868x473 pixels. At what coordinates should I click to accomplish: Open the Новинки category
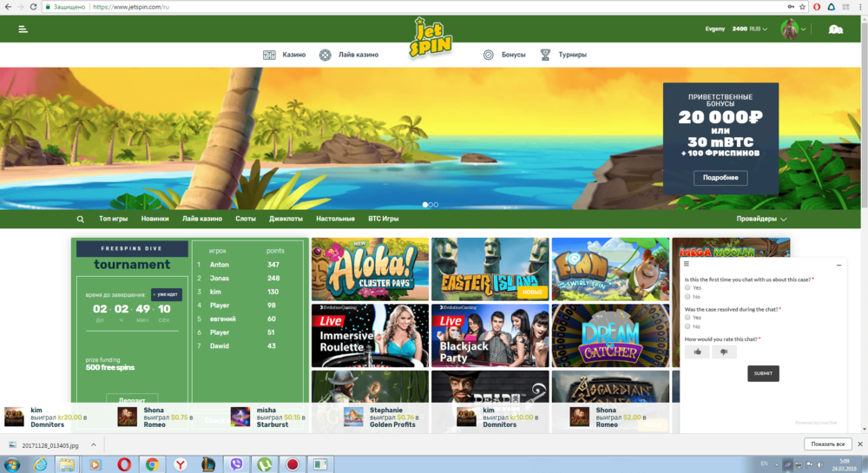(x=155, y=219)
